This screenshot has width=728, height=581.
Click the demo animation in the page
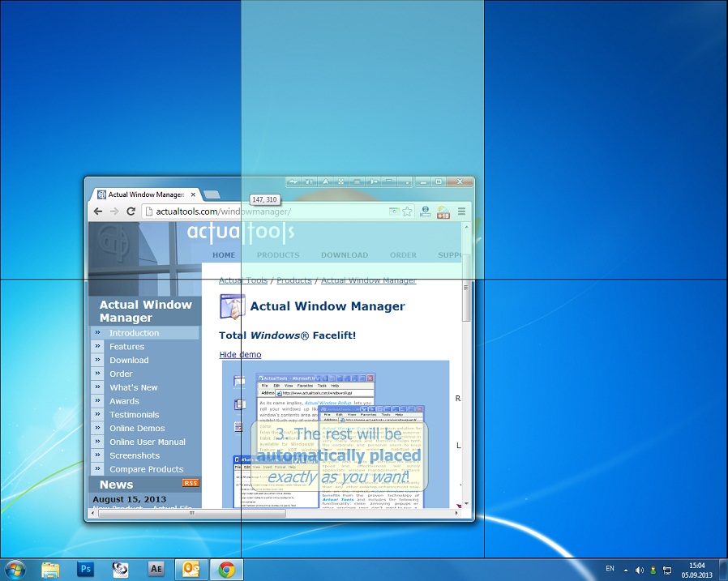(336, 434)
